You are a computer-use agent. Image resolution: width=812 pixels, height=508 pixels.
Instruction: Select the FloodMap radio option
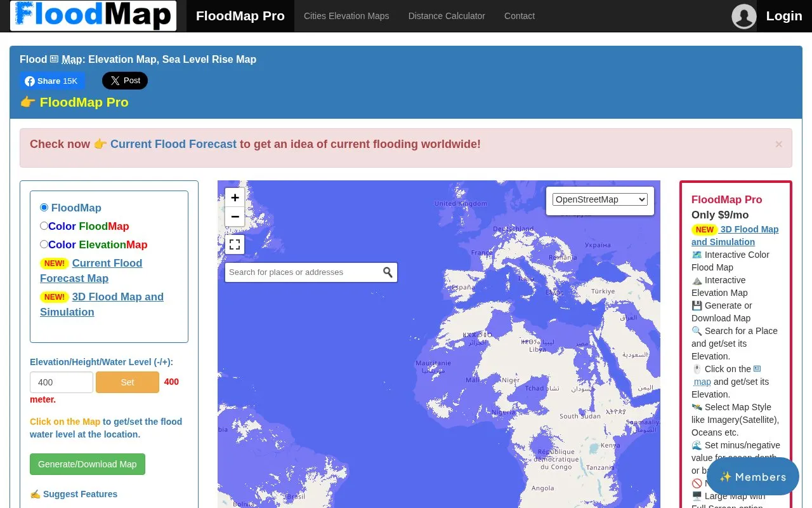point(44,208)
